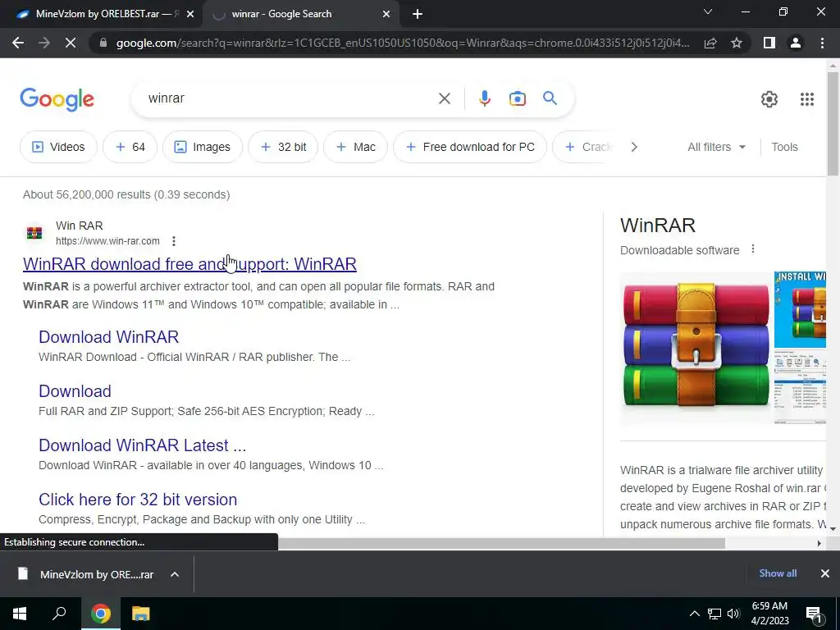Go to the Google homepage logo
This screenshot has height=630, width=840.
click(57, 99)
